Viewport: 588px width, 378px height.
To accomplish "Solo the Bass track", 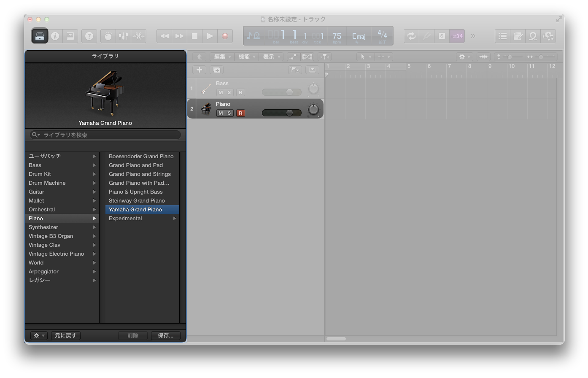I will point(229,92).
